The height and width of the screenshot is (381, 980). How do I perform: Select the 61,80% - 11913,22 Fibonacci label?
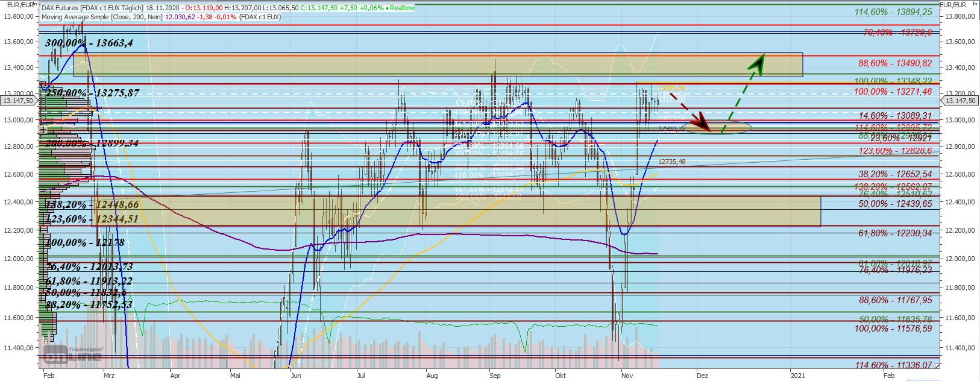(89, 281)
